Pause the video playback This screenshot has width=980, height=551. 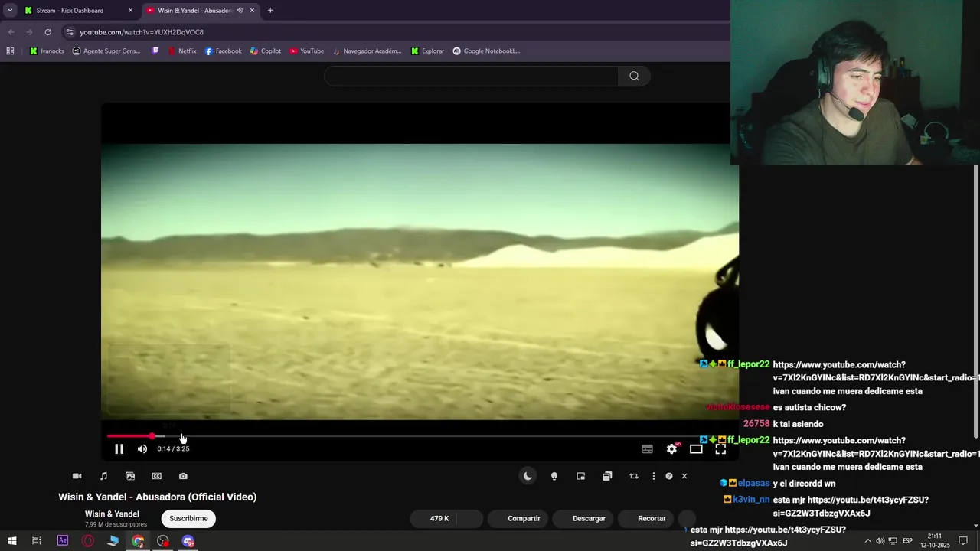[119, 449]
